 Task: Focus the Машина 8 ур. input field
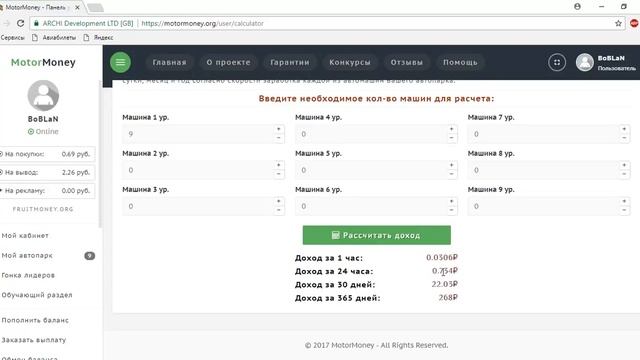coord(544,170)
